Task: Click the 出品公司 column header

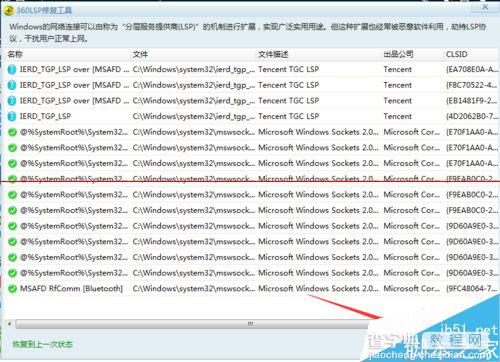Action: (x=398, y=54)
